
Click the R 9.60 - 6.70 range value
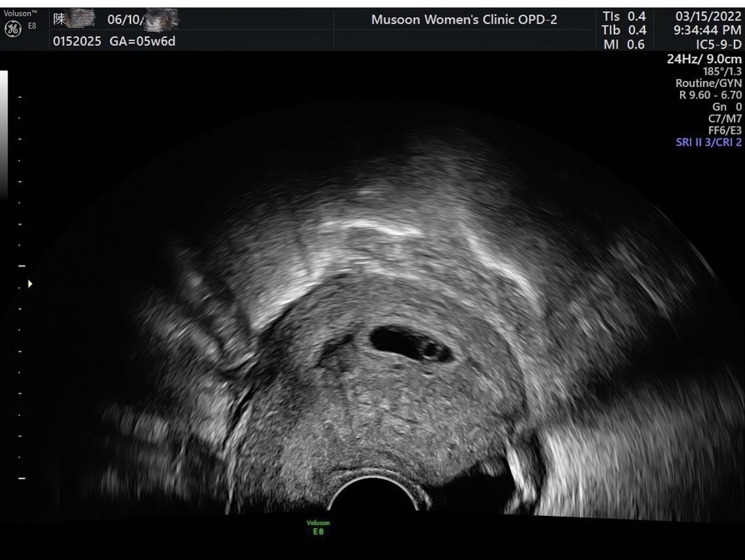click(711, 95)
